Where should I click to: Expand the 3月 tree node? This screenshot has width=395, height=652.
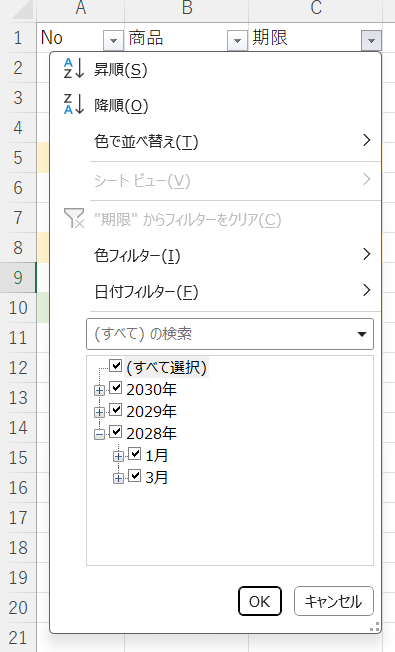(118, 478)
